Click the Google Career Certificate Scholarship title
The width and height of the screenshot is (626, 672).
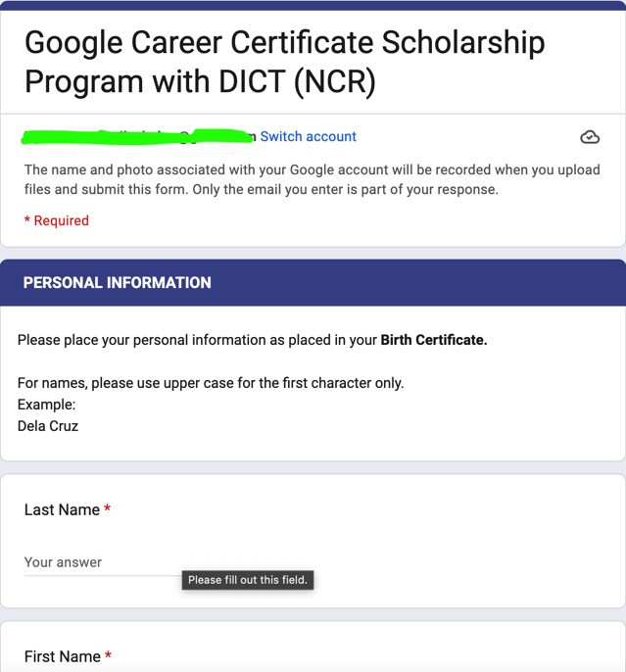pos(284,62)
